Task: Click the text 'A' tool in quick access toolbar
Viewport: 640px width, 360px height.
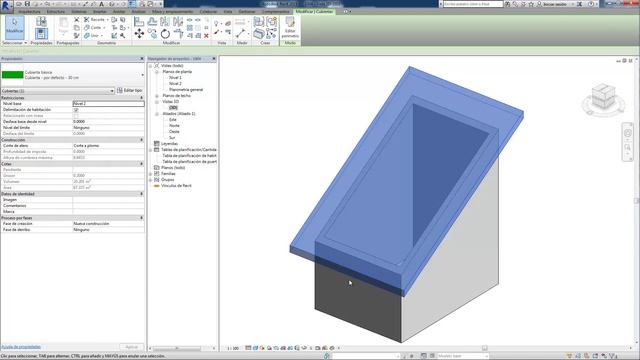Action: [102, 4]
